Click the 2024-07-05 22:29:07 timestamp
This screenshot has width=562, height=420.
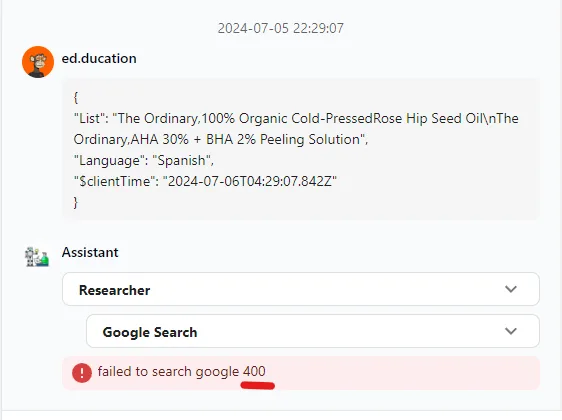click(x=281, y=28)
